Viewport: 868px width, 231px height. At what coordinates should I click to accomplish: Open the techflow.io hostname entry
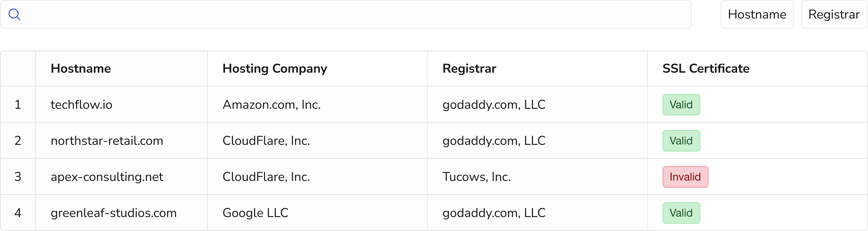pyautogui.click(x=82, y=104)
